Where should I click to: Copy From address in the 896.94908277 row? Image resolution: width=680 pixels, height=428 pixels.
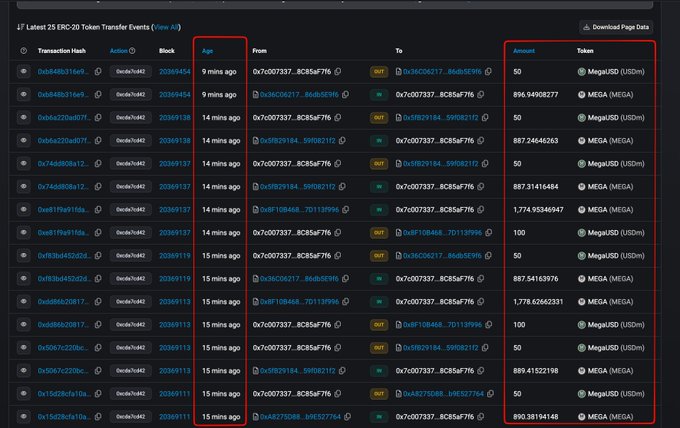point(345,95)
